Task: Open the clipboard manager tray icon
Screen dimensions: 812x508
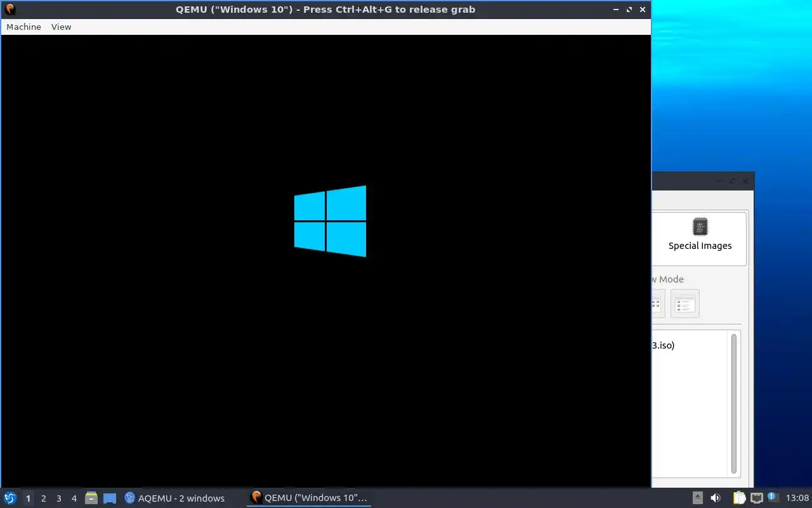Action: point(739,498)
